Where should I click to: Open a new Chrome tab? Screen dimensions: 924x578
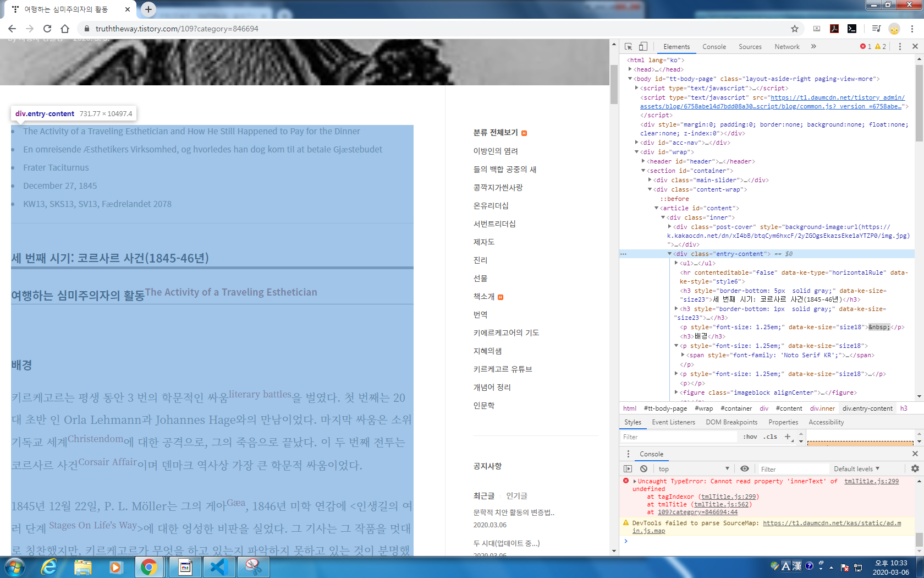pos(148,9)
